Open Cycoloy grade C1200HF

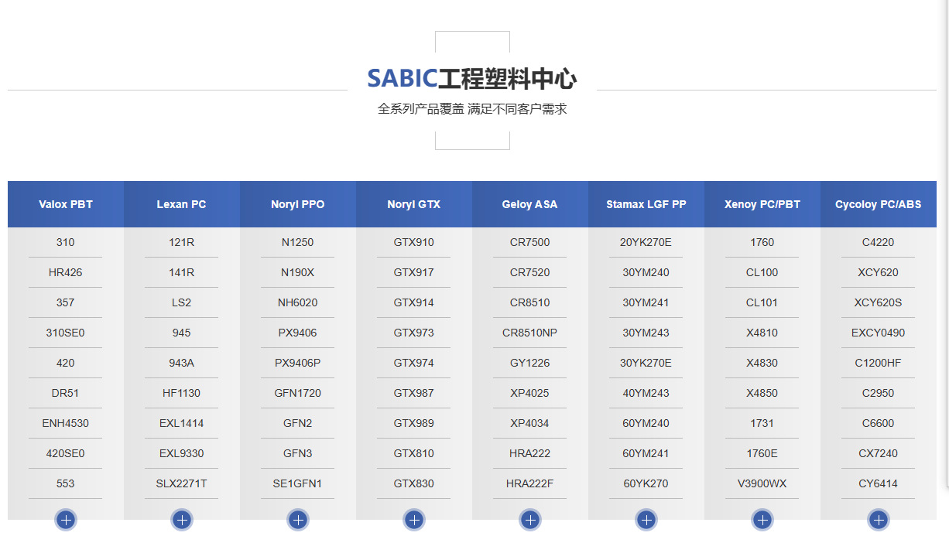[x=879, y=363]
